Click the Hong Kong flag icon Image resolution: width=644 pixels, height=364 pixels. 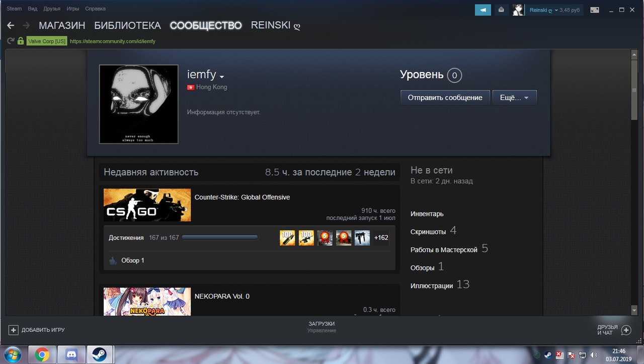coord(191,87)
